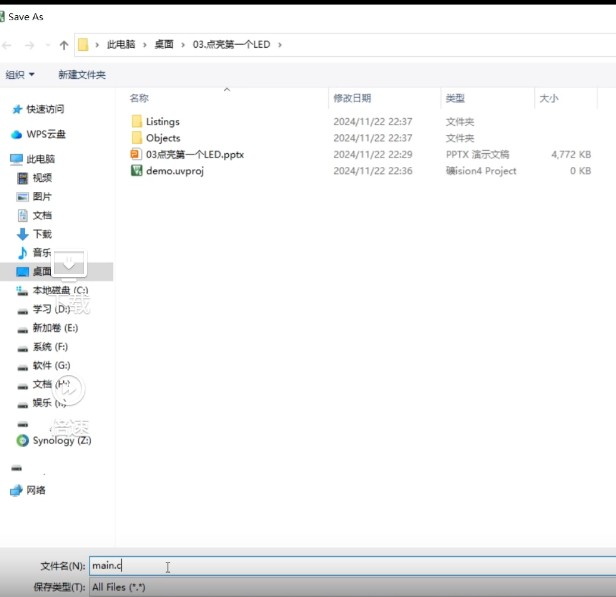
Task: Click the 图片 picture icon
Action: tap(22, 197)
